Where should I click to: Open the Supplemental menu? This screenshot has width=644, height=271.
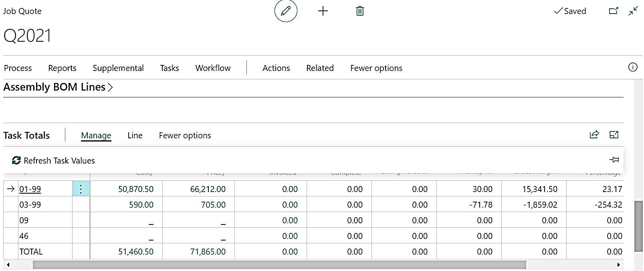(x=118, y=68)
